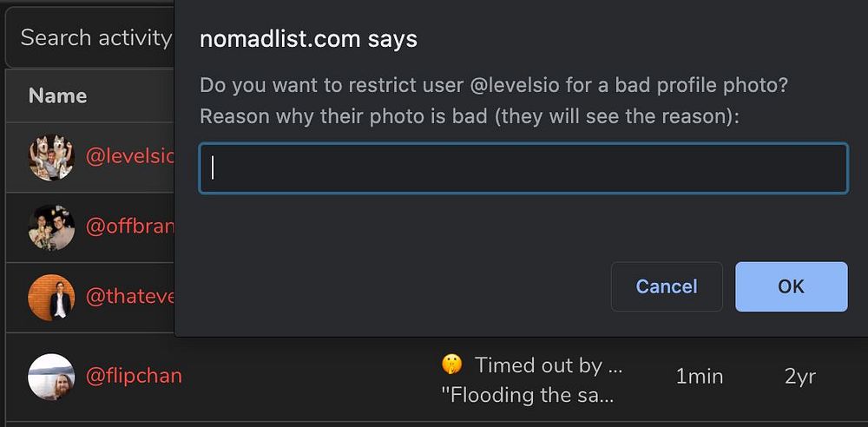
Task: Open the @levelsio profile photo
Action: pyautogui.click(x=51, y=157)
